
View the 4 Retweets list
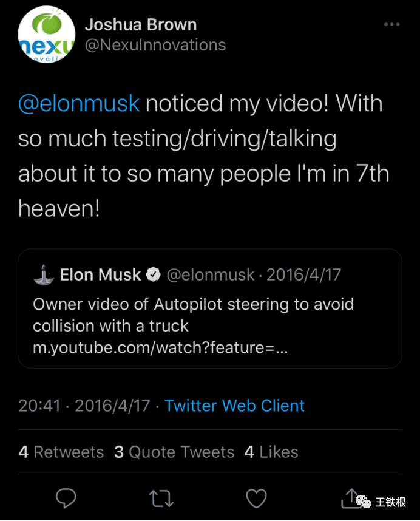point(61,452)
